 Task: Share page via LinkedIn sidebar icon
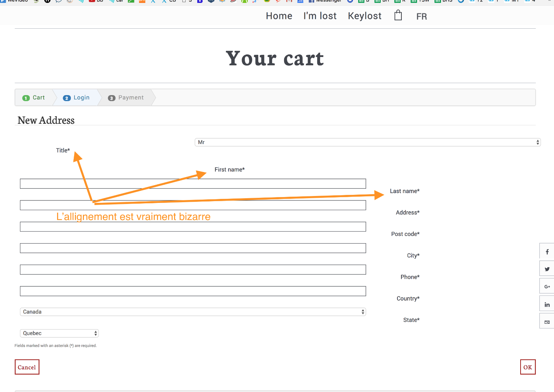547,305
